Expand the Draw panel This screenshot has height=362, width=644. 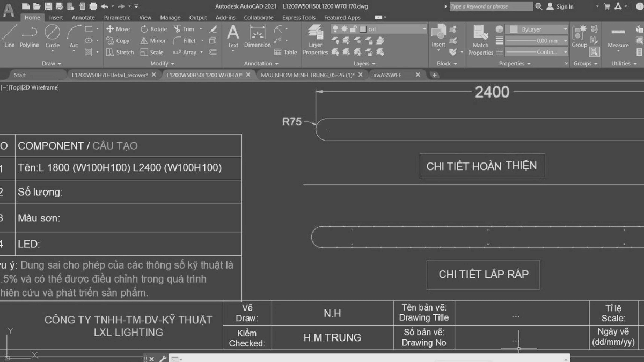(x=52, y=63)
